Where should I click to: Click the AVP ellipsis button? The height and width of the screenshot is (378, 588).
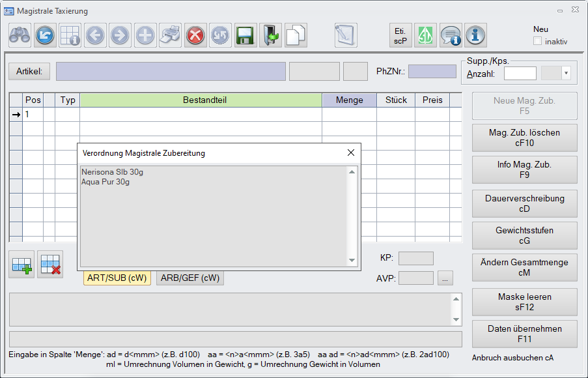[x=445, y=278]
